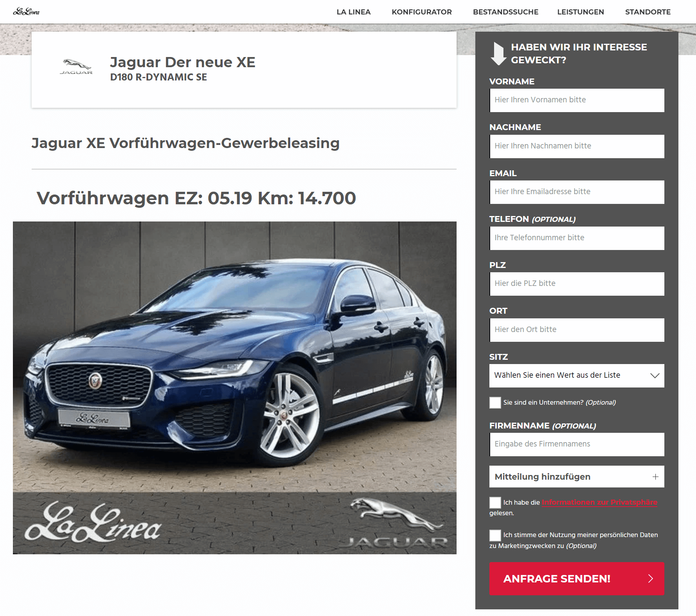Click the down arrow icon in form header

point(498,54)
